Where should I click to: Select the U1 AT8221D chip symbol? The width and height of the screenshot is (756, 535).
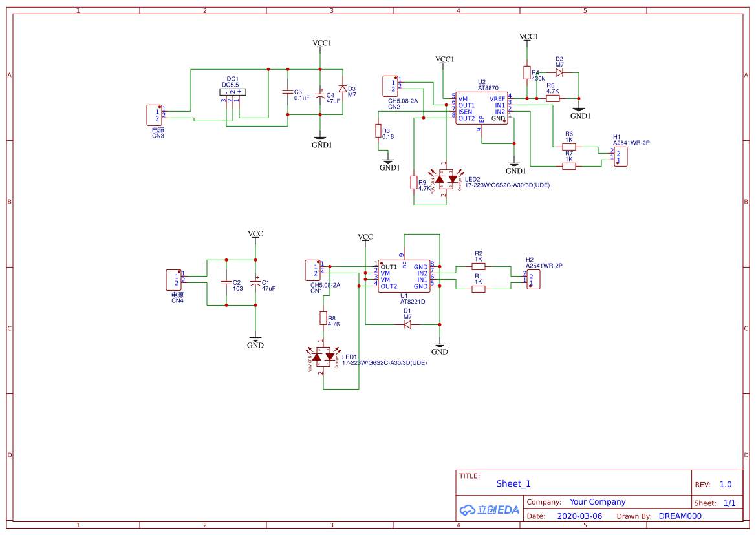point(404,277)
